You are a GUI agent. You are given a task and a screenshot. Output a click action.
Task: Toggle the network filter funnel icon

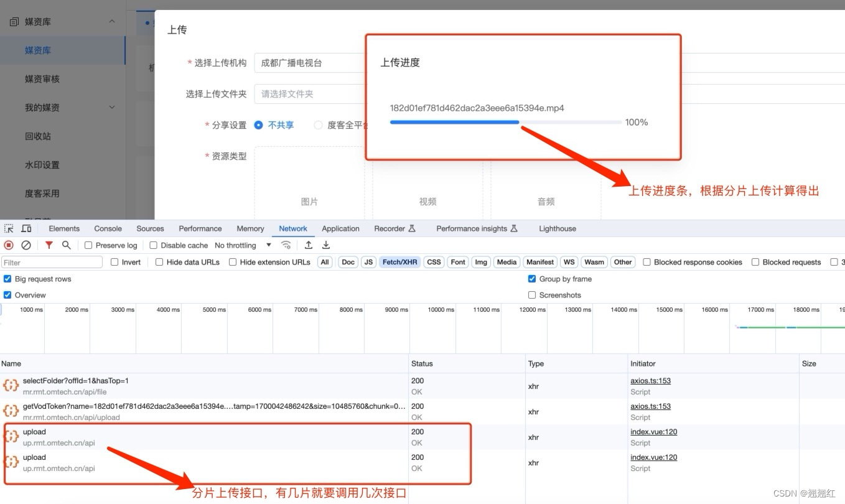coord(49,245)
